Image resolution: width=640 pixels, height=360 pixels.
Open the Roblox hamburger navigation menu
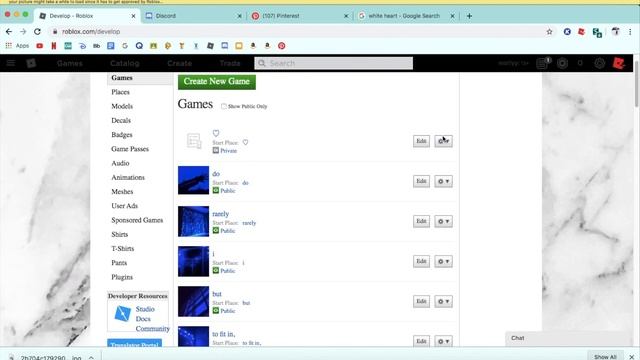(x=11, y=63)
